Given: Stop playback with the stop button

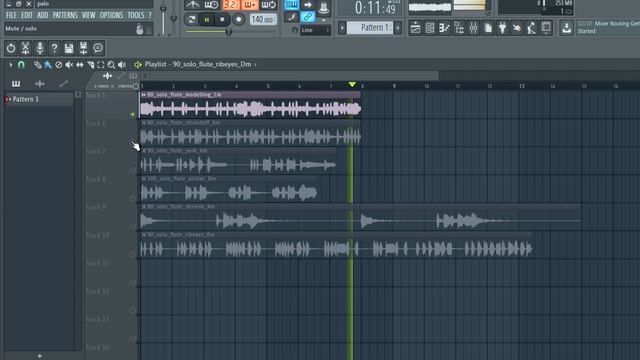Looking at the screenshot, I should click(222, 19).
